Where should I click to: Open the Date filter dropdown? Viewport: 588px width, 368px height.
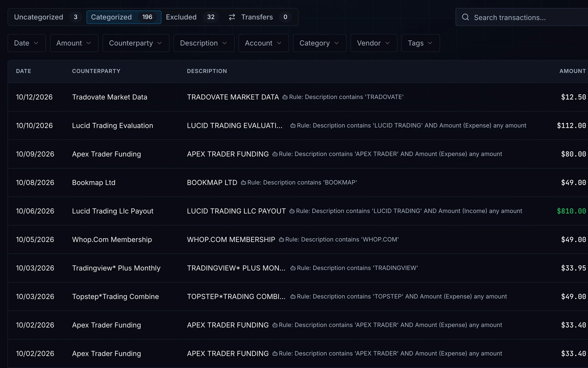pos(27,43)
